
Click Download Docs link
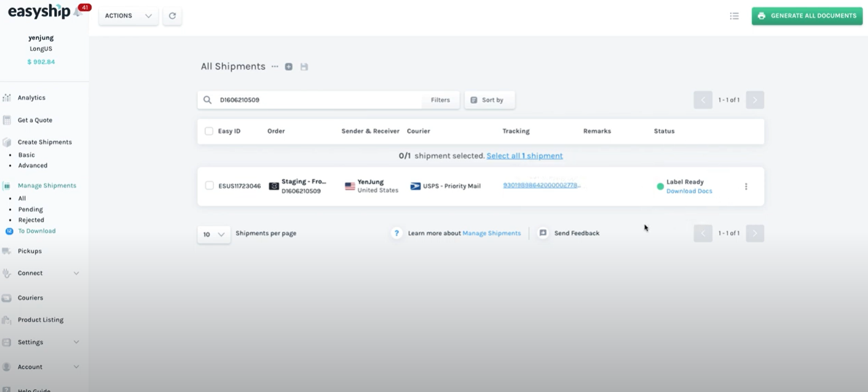point(689,191)
